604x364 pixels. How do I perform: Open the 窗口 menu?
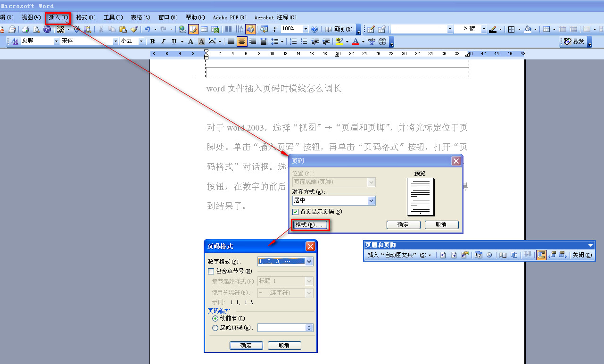(168, 17)
